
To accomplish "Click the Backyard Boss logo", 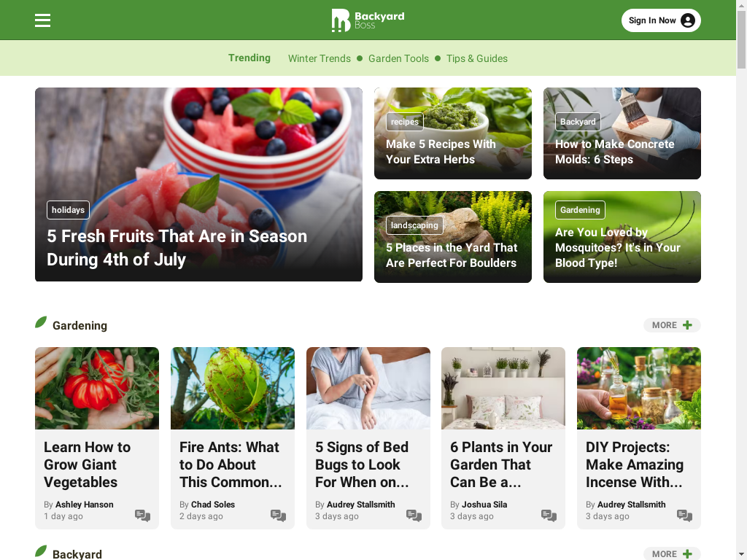I will 368,20.
